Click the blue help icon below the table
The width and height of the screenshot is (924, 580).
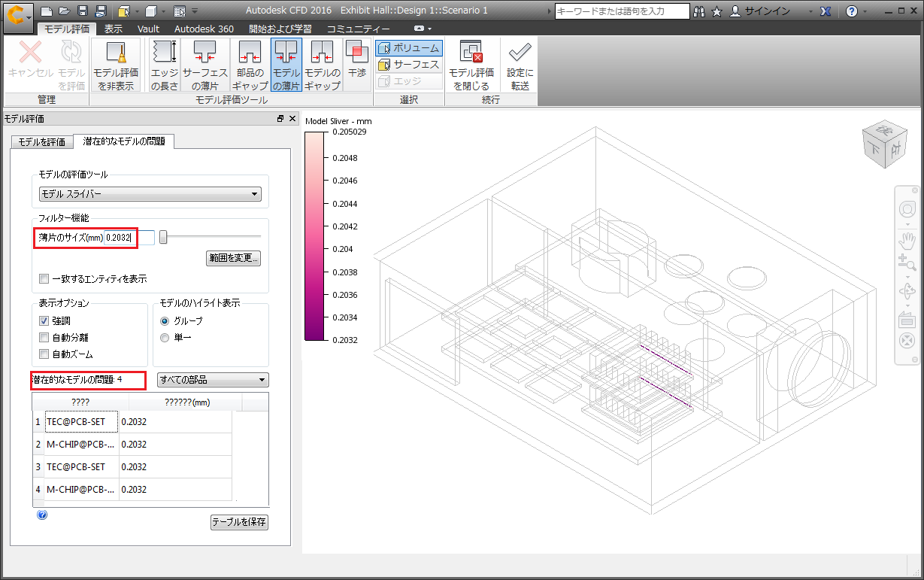(42, 515)
